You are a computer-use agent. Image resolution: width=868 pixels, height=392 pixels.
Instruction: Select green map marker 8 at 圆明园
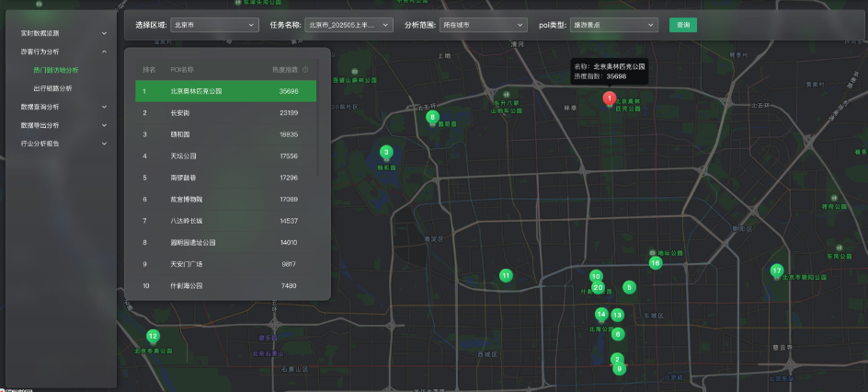coord(432,117)
